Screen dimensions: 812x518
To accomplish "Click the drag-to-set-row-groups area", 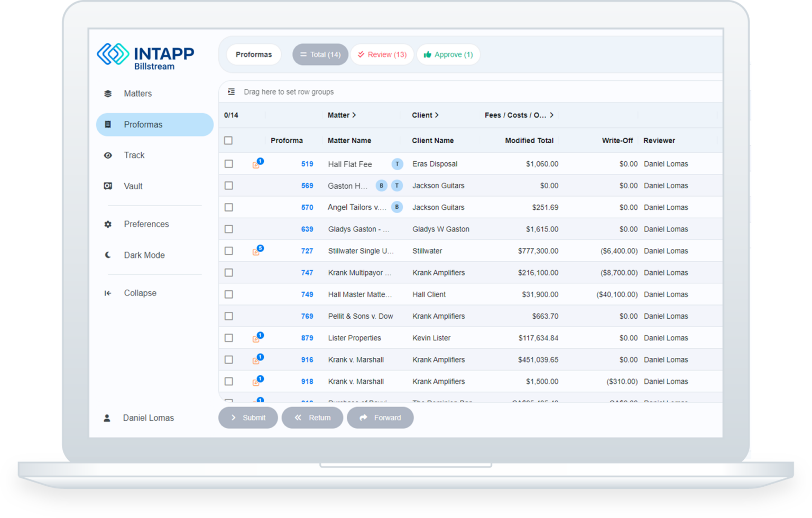I will (289, 91).
